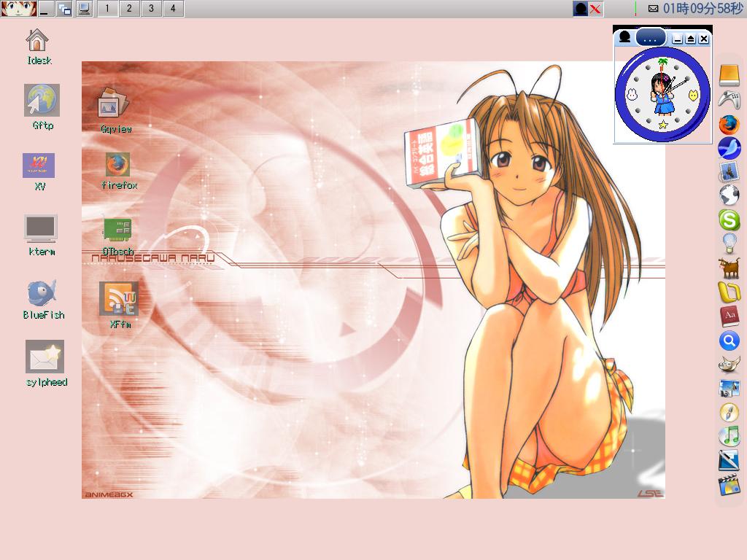
Task: Shade the clock window with eject button
Action: [x=690, y=39]
